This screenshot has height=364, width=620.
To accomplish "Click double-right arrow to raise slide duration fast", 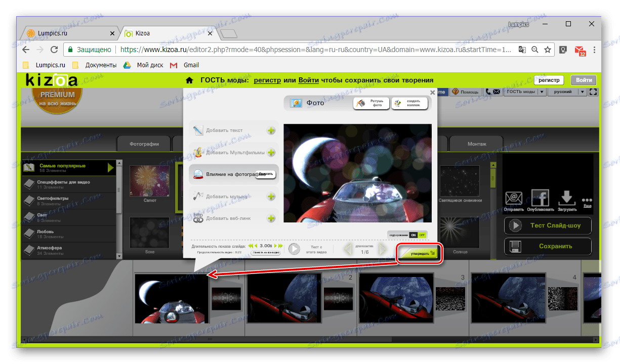I will point(280,246).
